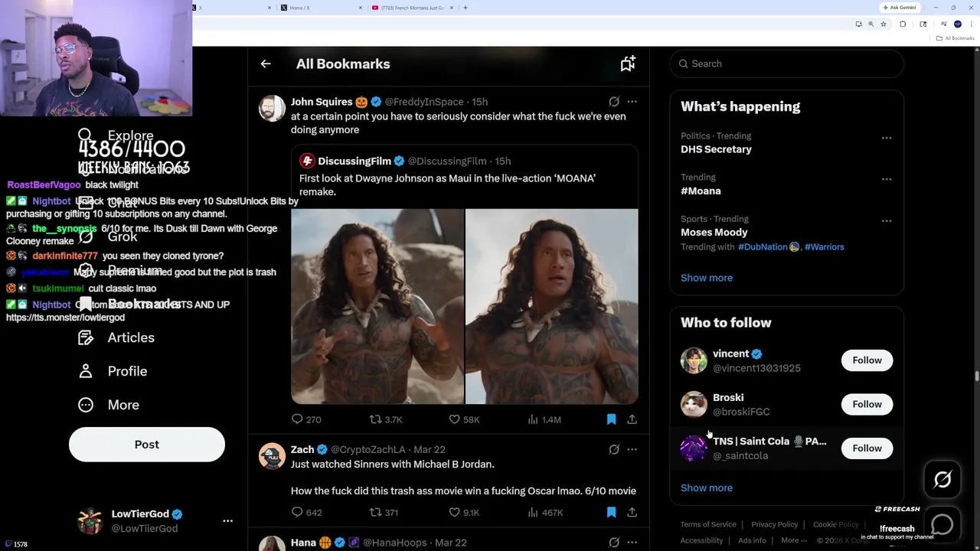Screen dimensions: 980x551
Task: Repost the John Squires post showing 3.7K
Action: (385, 419)
